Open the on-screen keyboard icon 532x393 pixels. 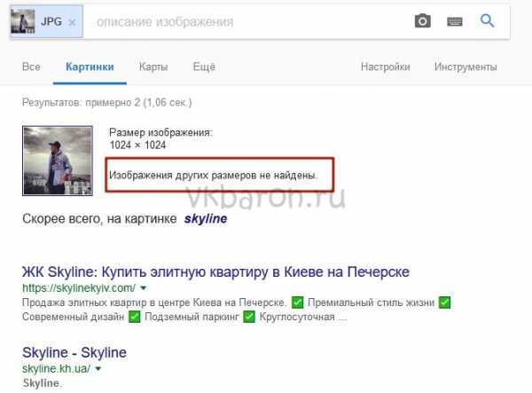454,21
